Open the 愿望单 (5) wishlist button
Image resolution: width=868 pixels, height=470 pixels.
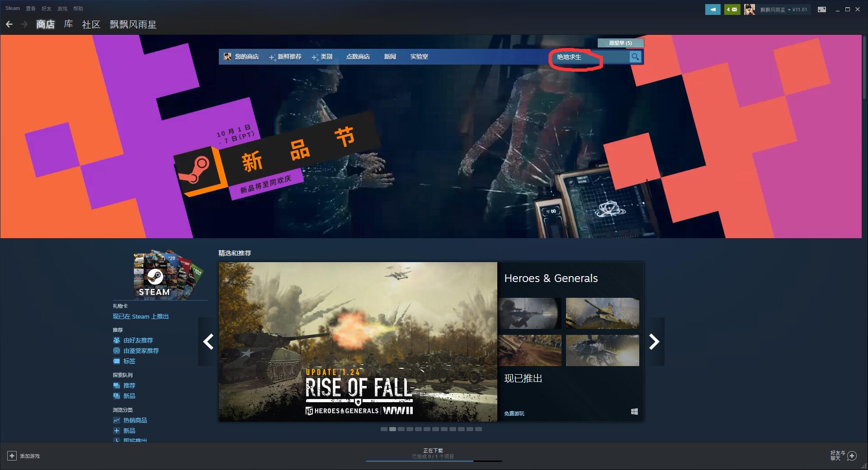[x=620, y=43]
